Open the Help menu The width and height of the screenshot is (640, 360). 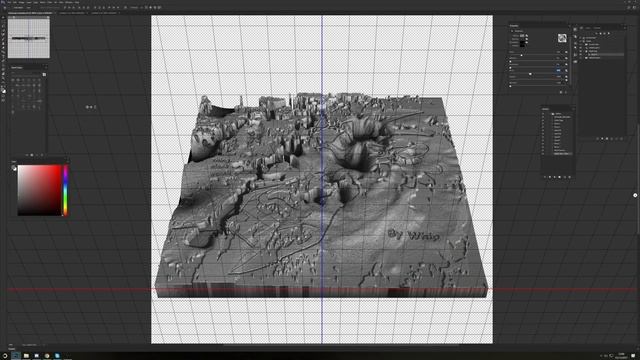[x=77, y=2]
